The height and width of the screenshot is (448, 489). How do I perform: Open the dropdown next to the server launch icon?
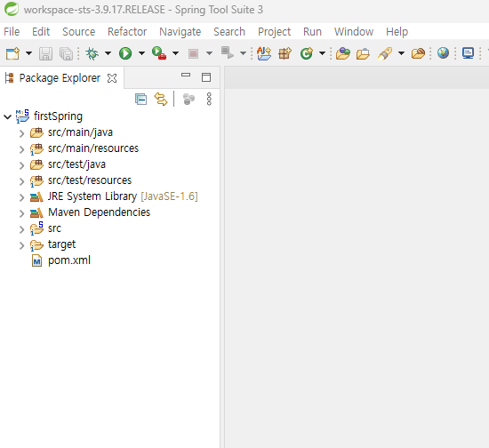[244, 53]
